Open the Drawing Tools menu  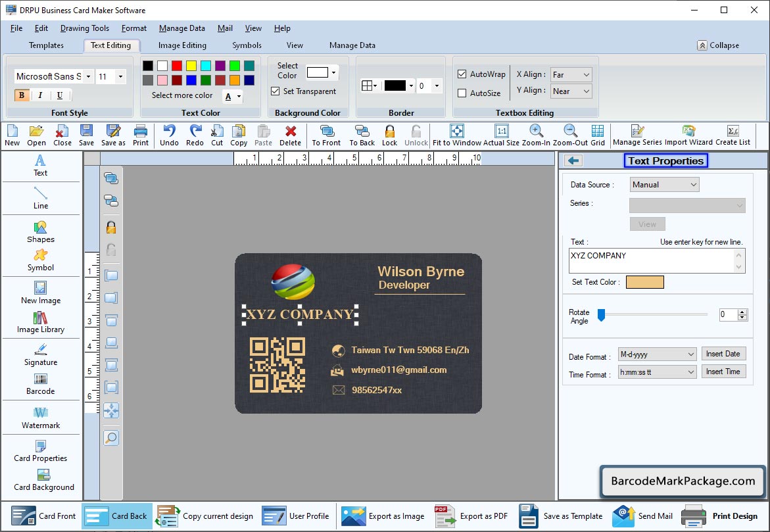tap(84, 28)
